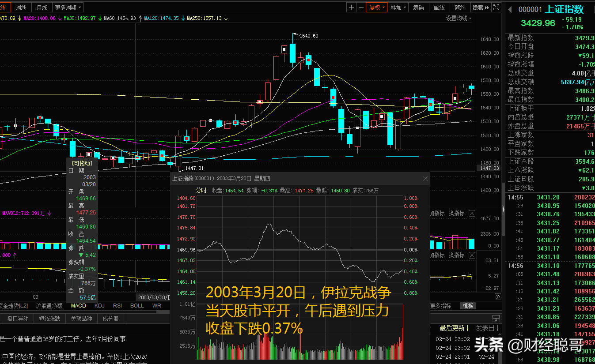Viewport: 595px width, 364px height.
Task: Click 换指标 in the volume panel
Action: (457, 214)
